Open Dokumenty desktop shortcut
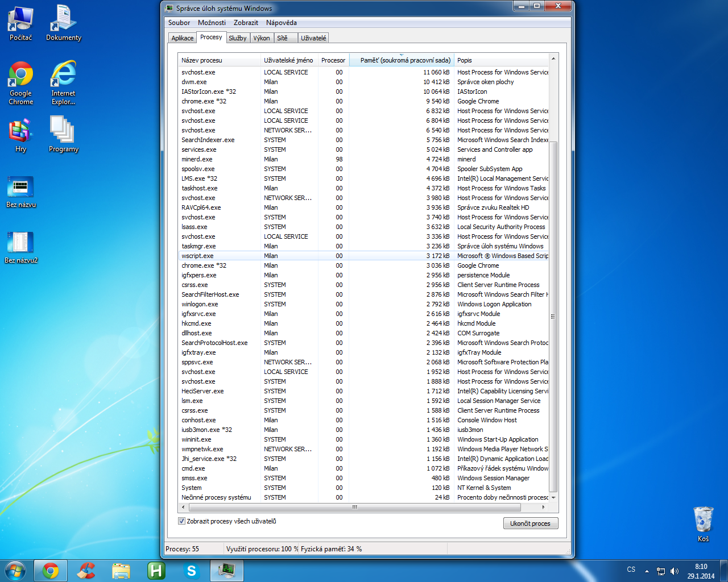The height and width of the screenshot is (582, 728). tap(63, 24)
